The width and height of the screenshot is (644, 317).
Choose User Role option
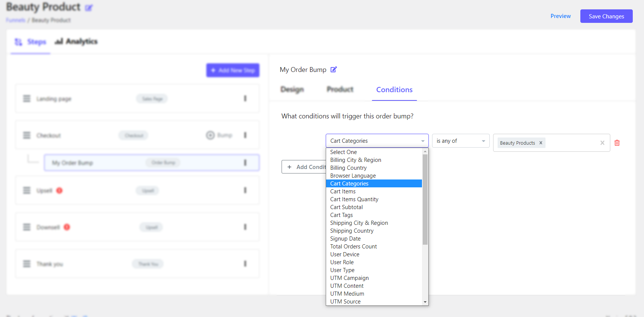point(374,262)
